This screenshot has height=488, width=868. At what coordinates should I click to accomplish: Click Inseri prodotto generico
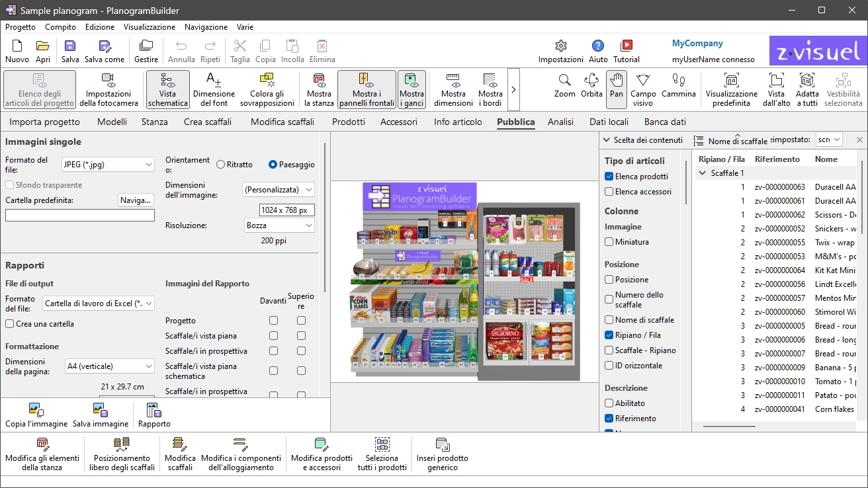(442, 454)
